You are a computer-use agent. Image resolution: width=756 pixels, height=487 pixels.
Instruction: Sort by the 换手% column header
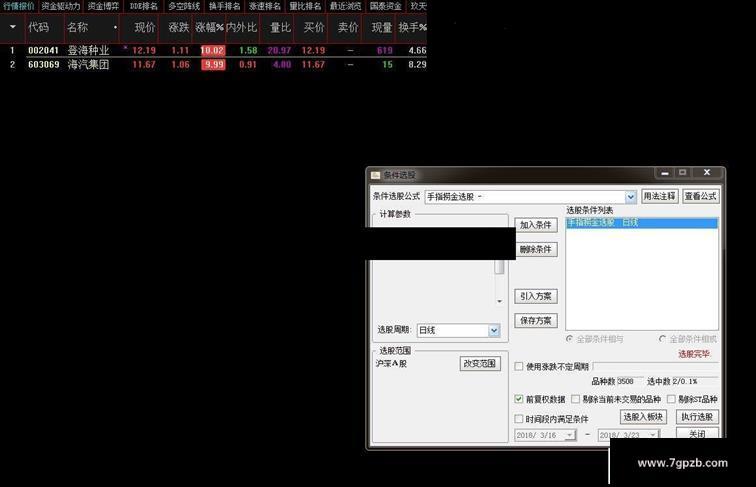tap(412, 27)
